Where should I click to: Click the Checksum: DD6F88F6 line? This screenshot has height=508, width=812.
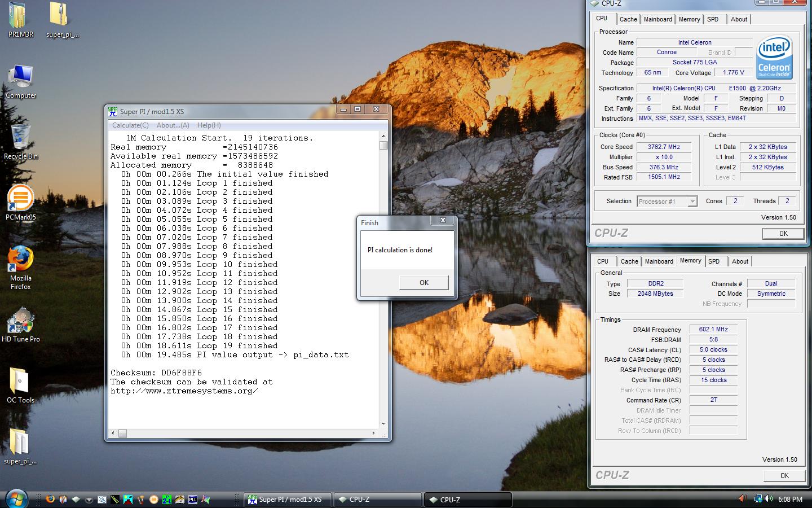(156, 373)
